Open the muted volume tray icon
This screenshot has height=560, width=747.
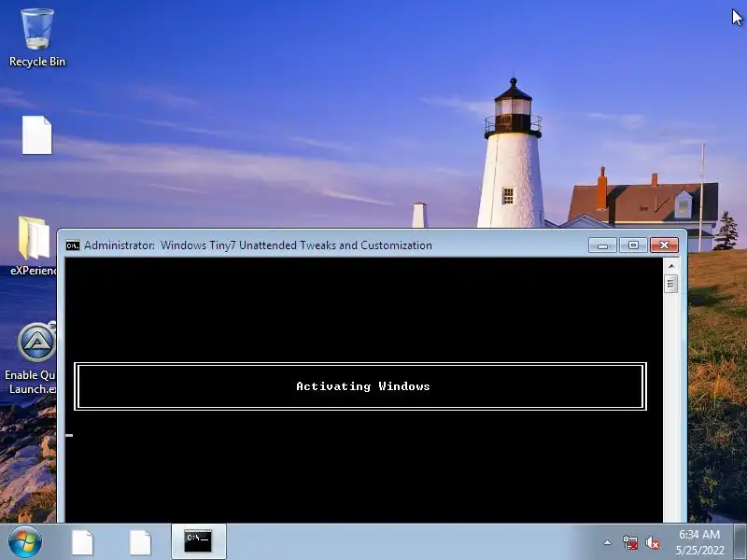[x=653, y=542]
